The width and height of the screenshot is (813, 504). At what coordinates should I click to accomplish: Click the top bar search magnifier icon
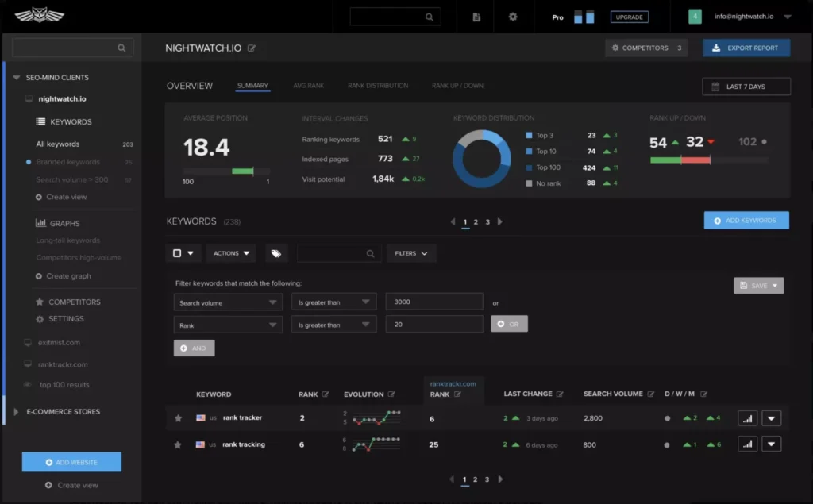430,17
